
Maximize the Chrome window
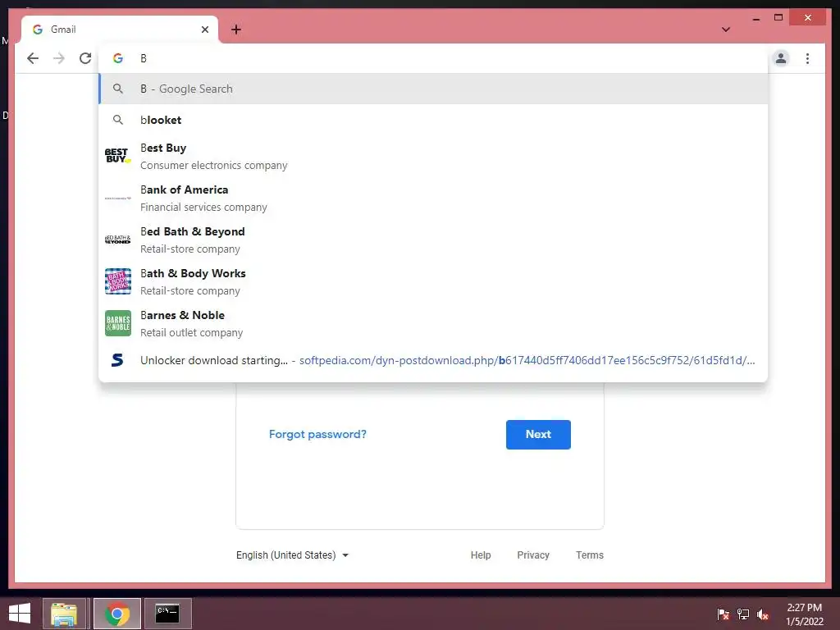pos(778,18)
